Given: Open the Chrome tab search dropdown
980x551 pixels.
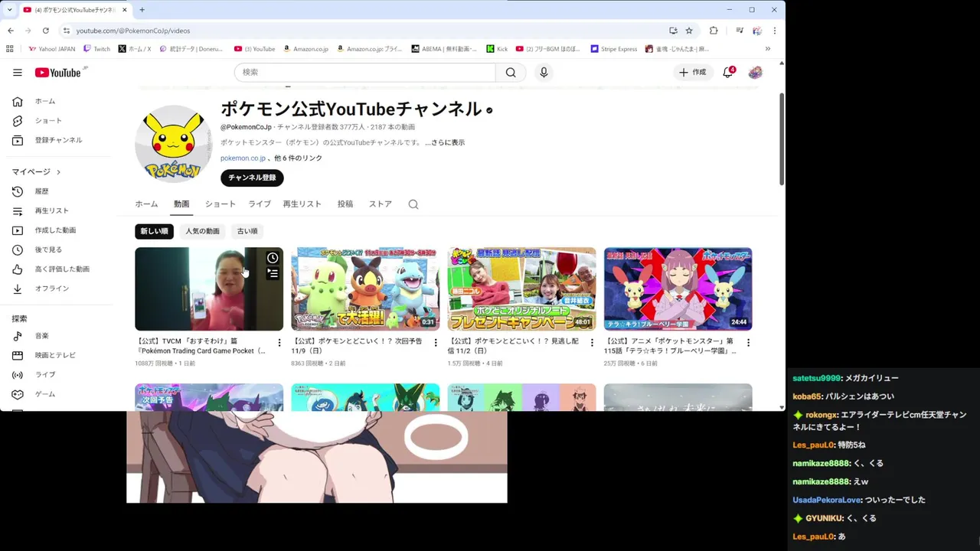Looking at the screenshot, I should click(9, 10).
